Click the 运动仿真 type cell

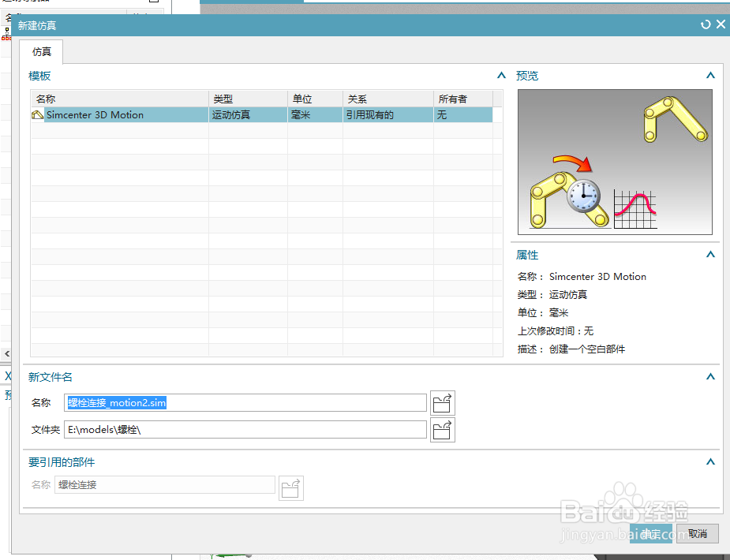(248, 115)
